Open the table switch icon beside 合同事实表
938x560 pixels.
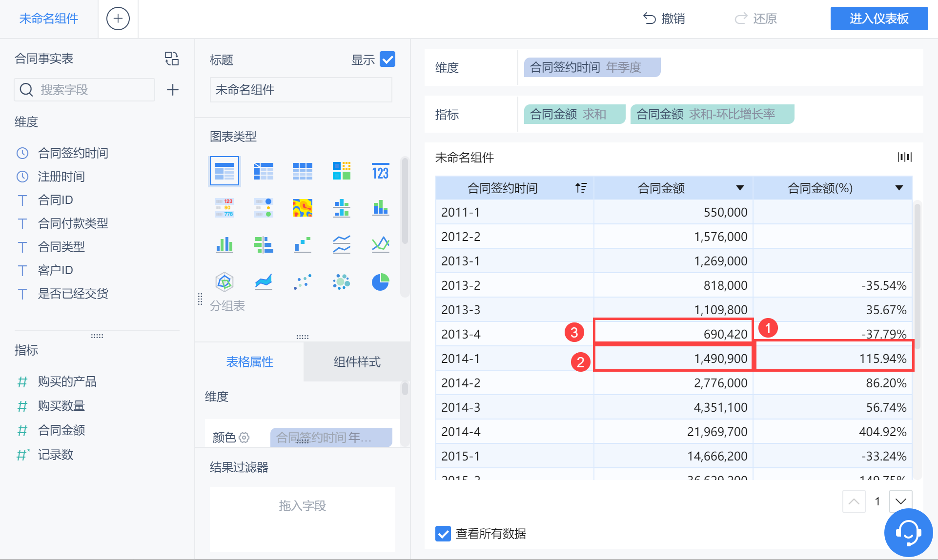pyautogui.click(x=172, y=59)
